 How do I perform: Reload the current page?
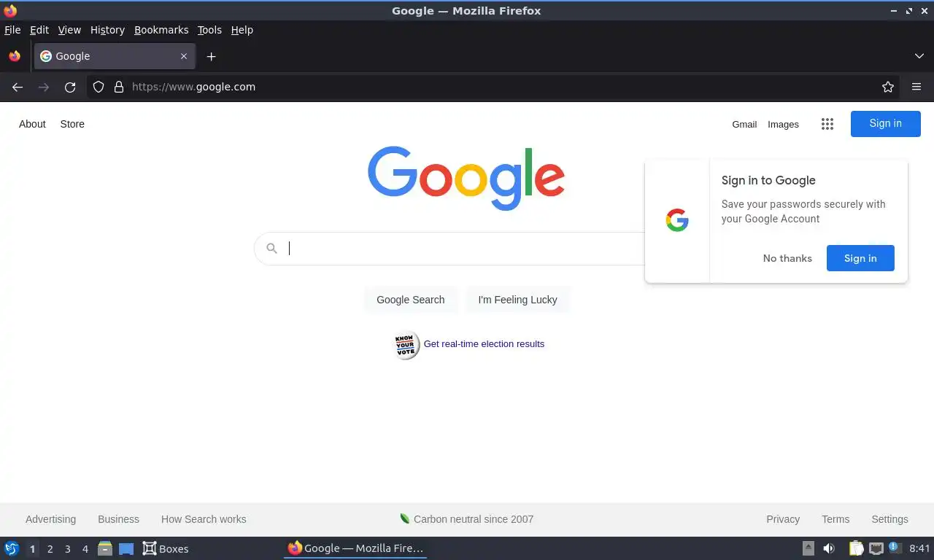pos(70,87)
